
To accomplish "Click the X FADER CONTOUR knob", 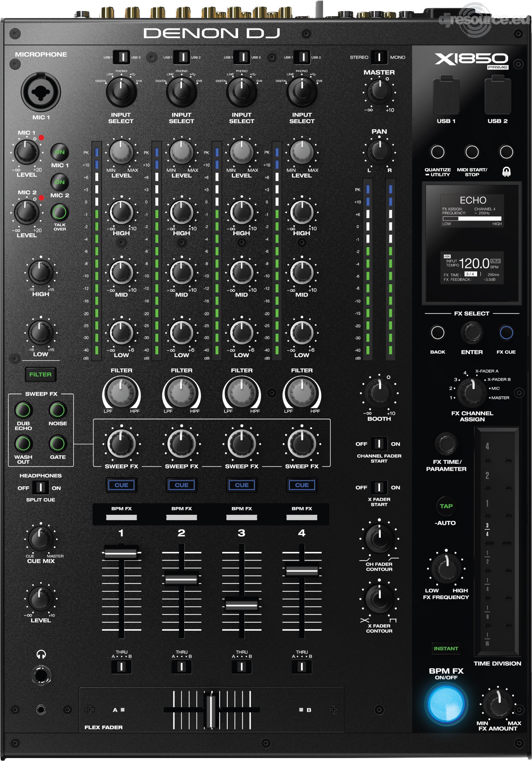I will coord(379,599).
